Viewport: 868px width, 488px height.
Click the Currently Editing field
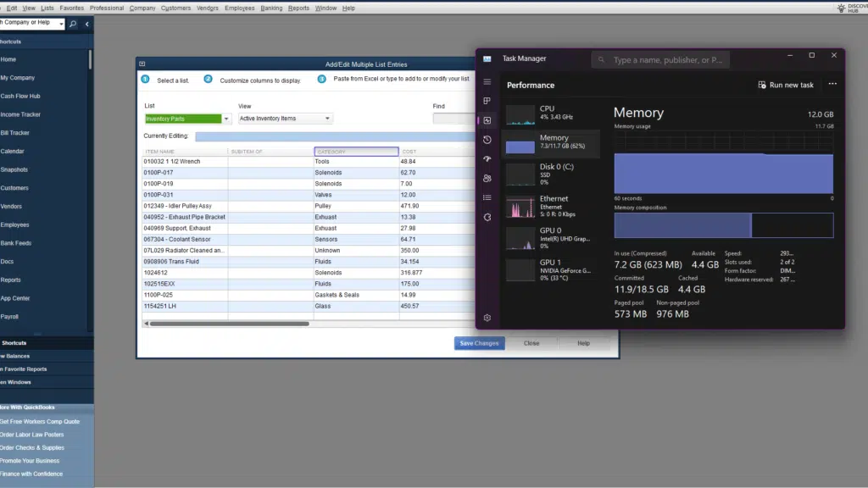(335, 136)
